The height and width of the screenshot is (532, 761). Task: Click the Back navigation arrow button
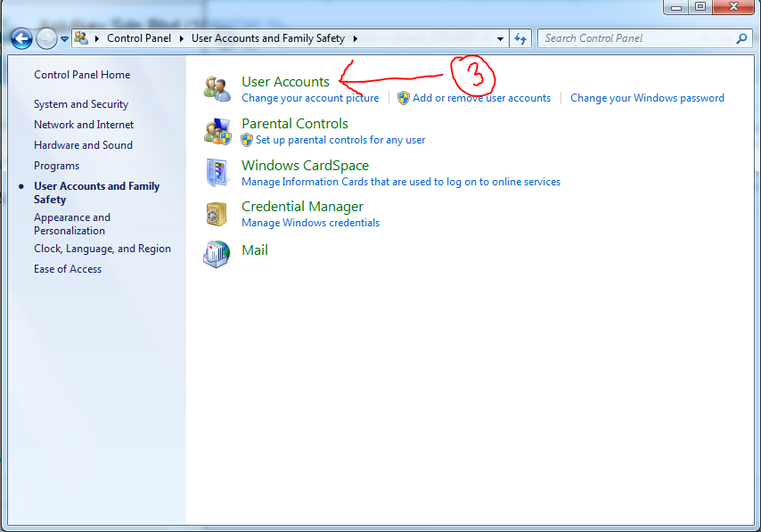[22, 39]
